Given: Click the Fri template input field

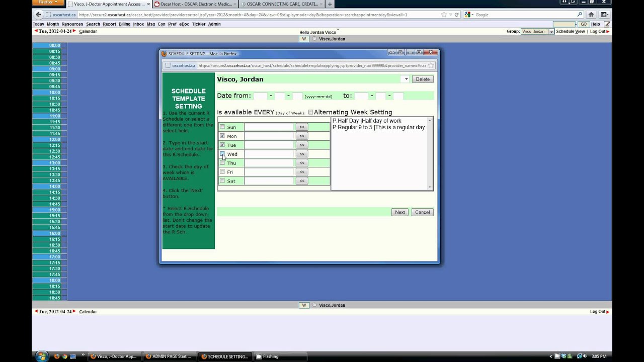Looking at the screenshot, I should (x=269, y=172).
